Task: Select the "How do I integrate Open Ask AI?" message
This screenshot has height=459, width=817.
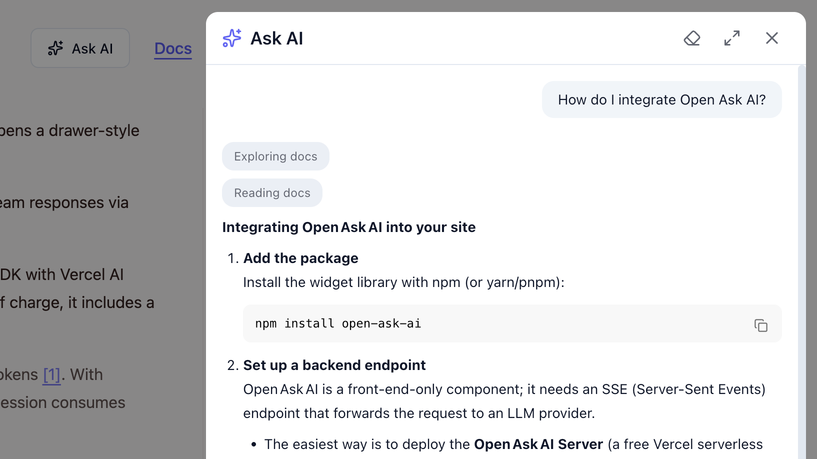Action: pyautogui.click(x=661, y=100)
